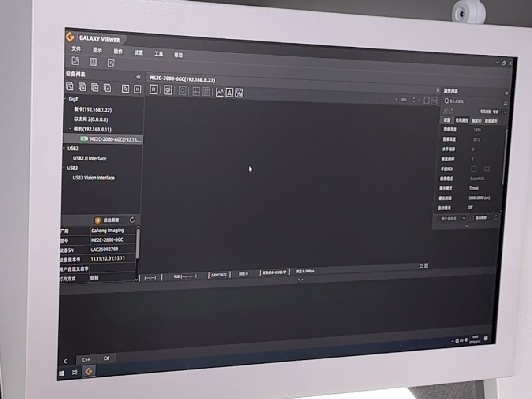Screen dimensions: 532x399
Task: Open the 显示 menu
Action: (x=97, y=50)
